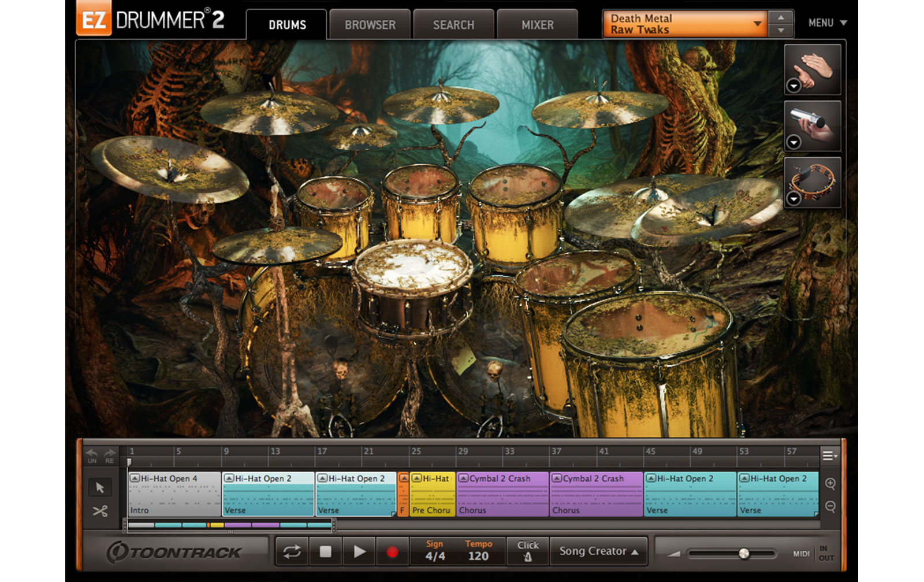The height and width of the screenshot is (582, 924).
Task: Click the Undo arrow button
Action: (x=92, y=455)
